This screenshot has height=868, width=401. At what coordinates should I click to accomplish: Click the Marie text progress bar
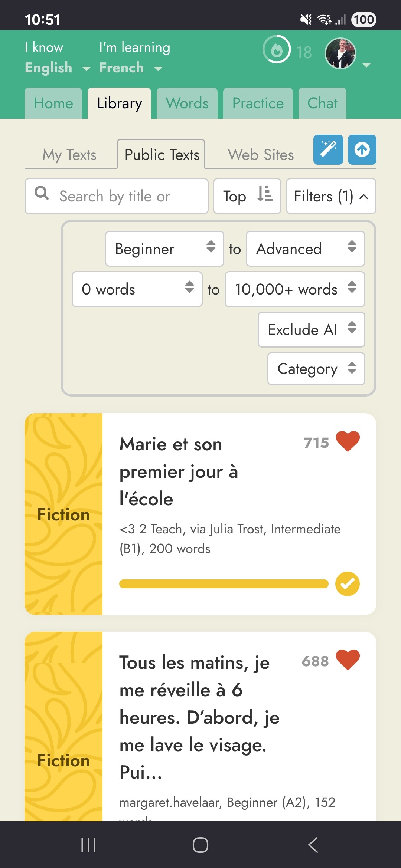pos(224,584)
